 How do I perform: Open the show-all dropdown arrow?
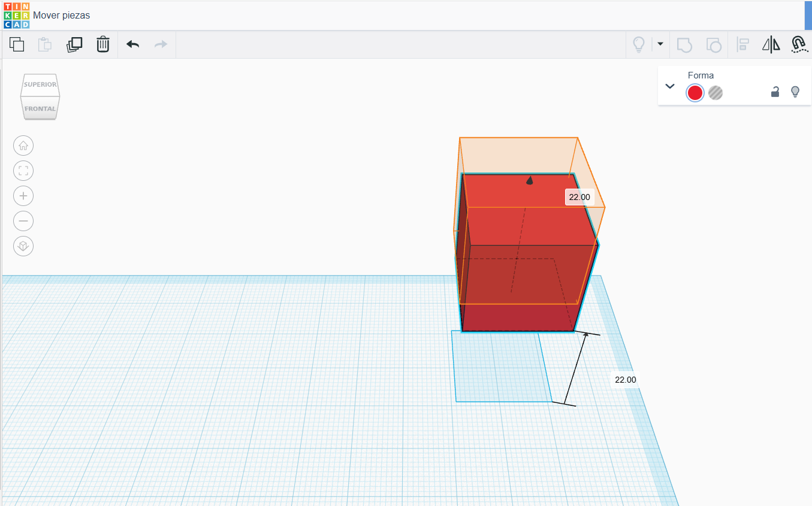point(660,44)
